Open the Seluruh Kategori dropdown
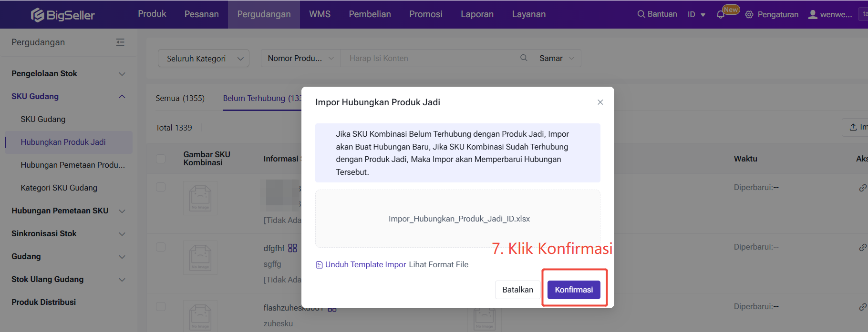868x332 pixels. click(204, 58)
